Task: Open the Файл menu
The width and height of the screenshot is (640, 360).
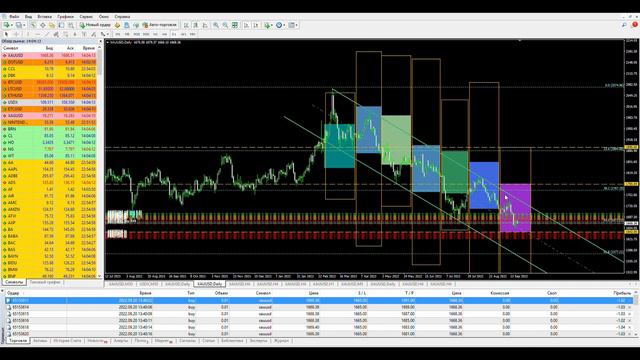Action: tap(14, 17)
